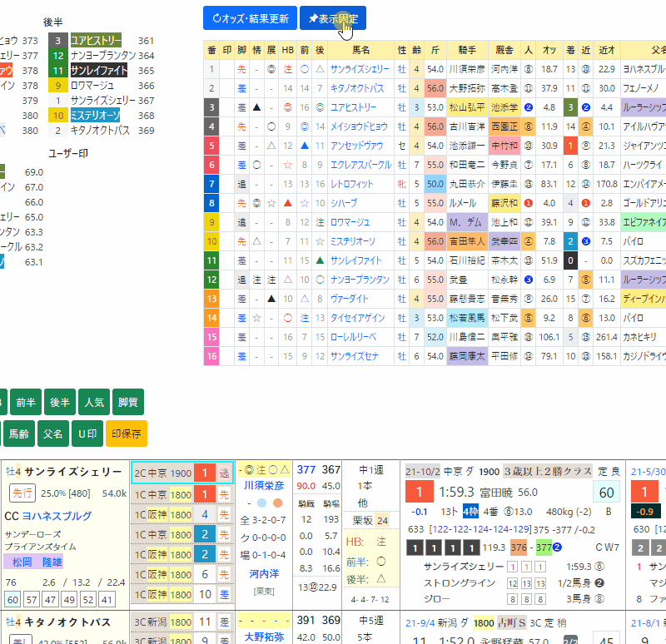Select highlighted 2C 中京 1900 past race row
The width and height of the screenshot is (666, 644).
182,472
